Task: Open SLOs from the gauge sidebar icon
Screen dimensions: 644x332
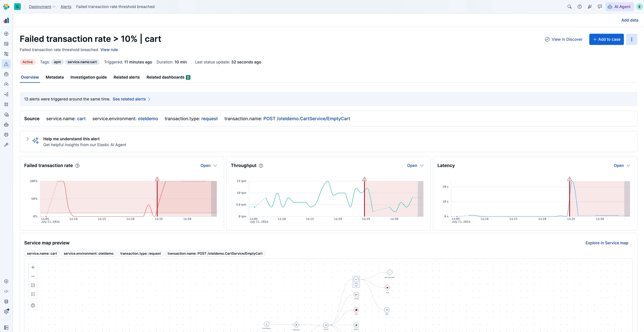Action: pyautogui.click(x=6, y=84)
